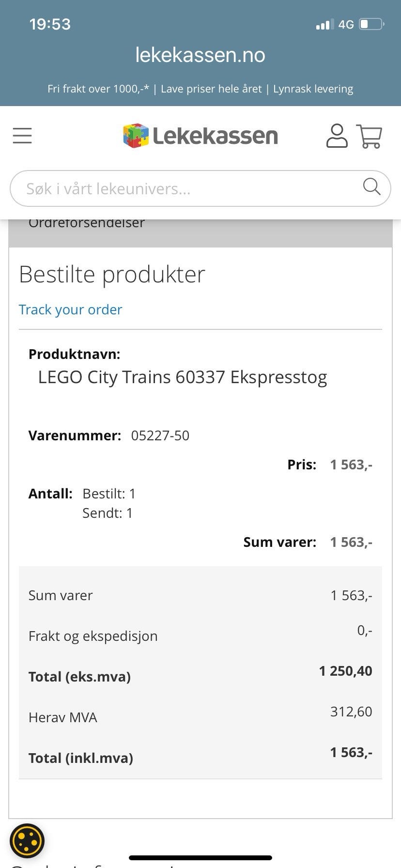
Task: Tap the 4G network indicator
Action: 346,24
